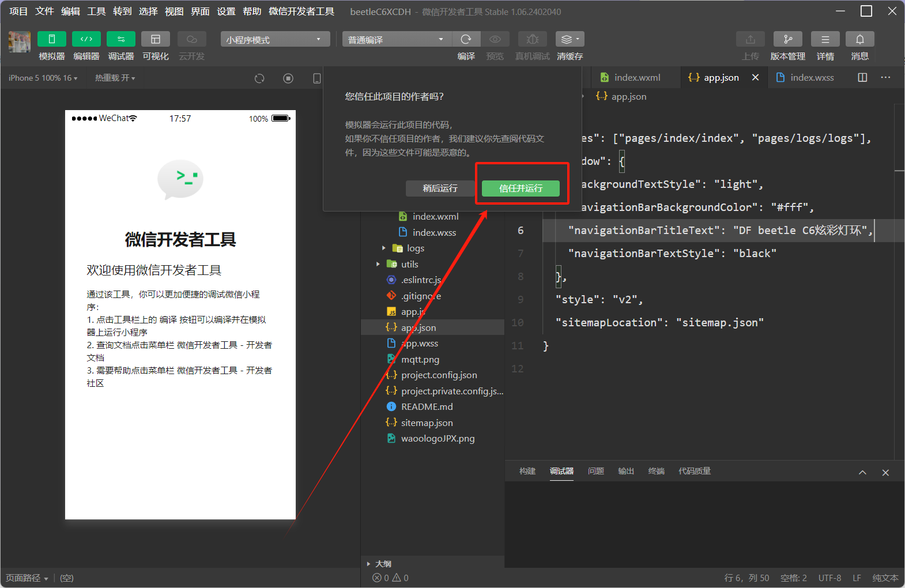Close the bottom debug panel
The height and width of the screenshot is (588, 905).
pyautogui.click(x=885, y=473)
